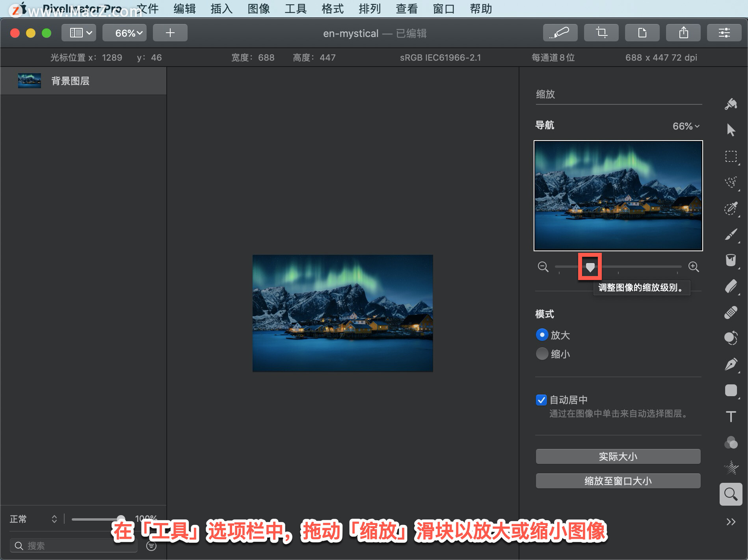
Task: Click the 搜索 layers search field
Action: tap(73, 546)
